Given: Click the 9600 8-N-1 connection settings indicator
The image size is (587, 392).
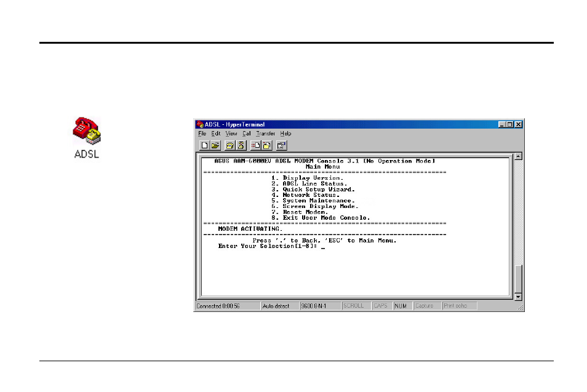Looking at the screenshot, I should (x=313, y=306).
